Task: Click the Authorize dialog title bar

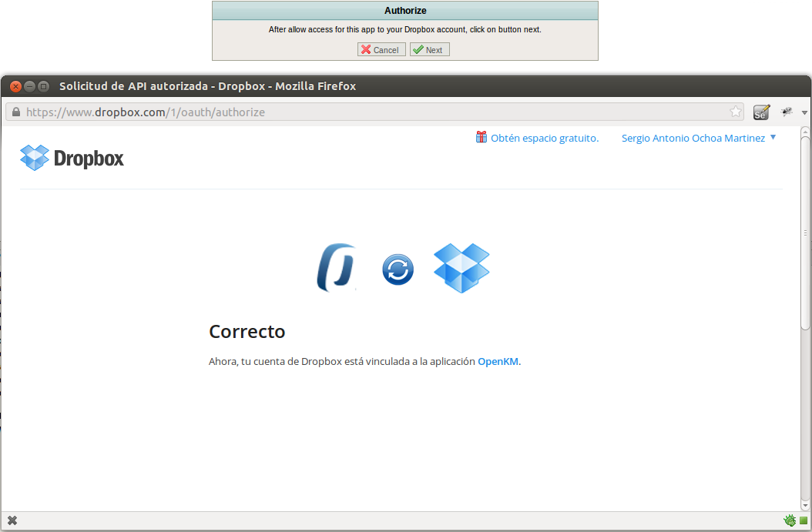Action: (x=405, y=10)
